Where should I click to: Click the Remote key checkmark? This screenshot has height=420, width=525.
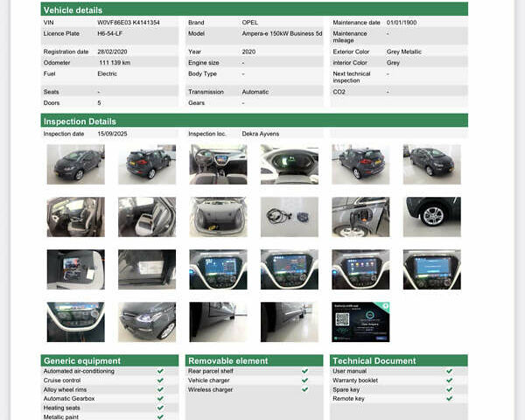pyautogui.click(x=449, y=398)
